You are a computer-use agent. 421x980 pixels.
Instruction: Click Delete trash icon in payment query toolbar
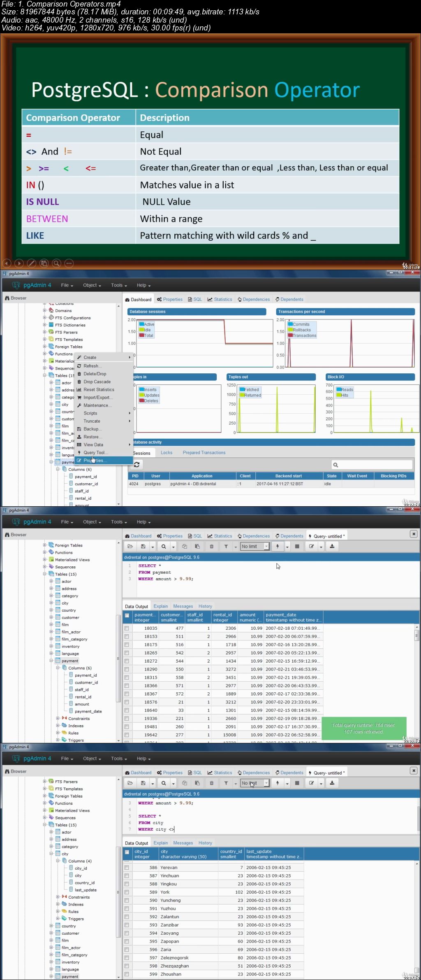[212, 546]
